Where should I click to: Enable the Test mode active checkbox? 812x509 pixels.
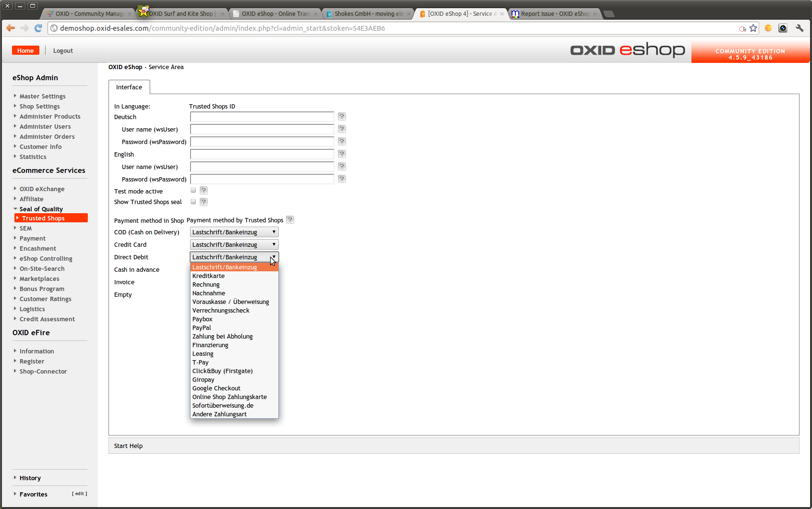[x=193, y=191]
